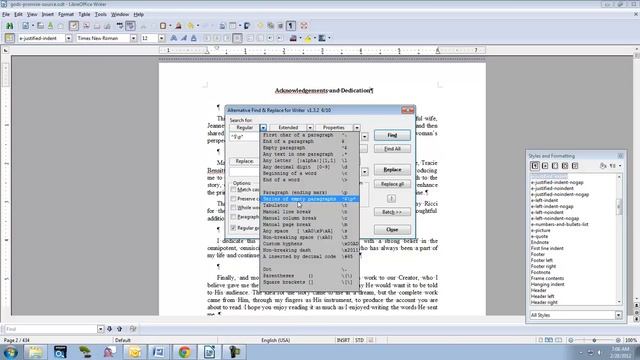The height and width of the screenshot is (360, 640).
Task: Choose 'Manual page break' from list
Action: pyautogui.click(x=309, y=224)
